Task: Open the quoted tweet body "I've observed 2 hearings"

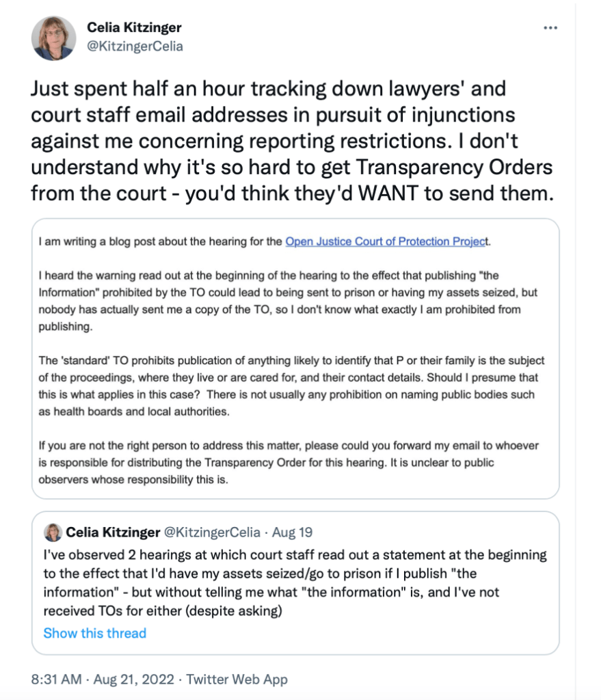Action: 295,582
